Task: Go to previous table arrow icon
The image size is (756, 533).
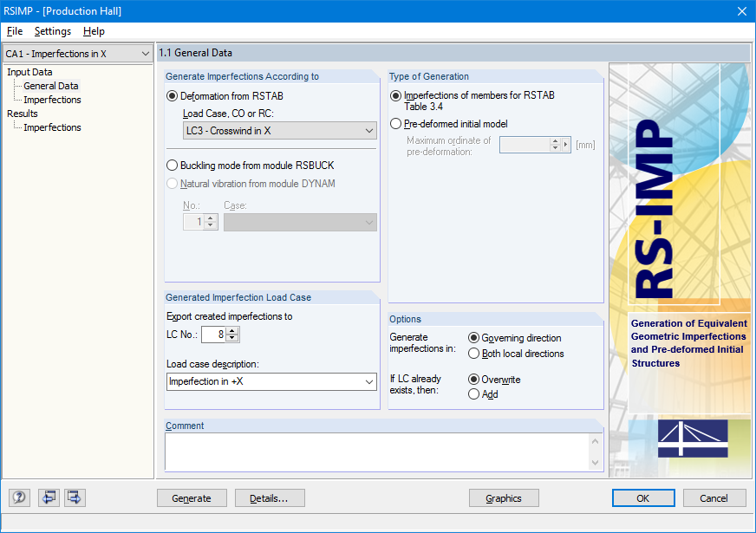Action: click(x=49, y=497)
